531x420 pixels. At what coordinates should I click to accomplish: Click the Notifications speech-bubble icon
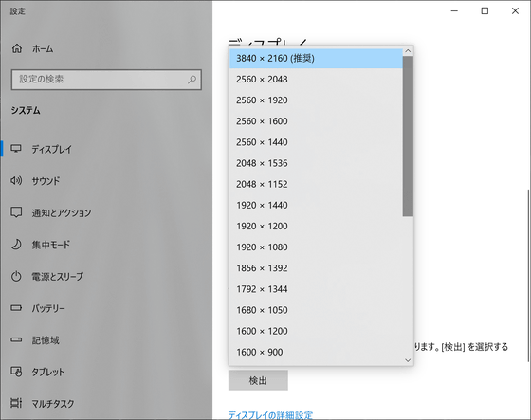(x=16, y=212)
